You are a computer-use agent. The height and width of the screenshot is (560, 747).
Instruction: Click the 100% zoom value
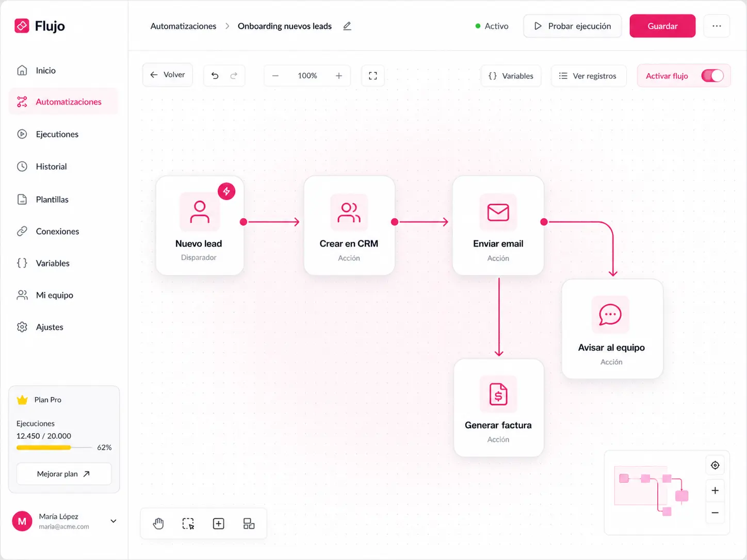[x=307, y=76]
